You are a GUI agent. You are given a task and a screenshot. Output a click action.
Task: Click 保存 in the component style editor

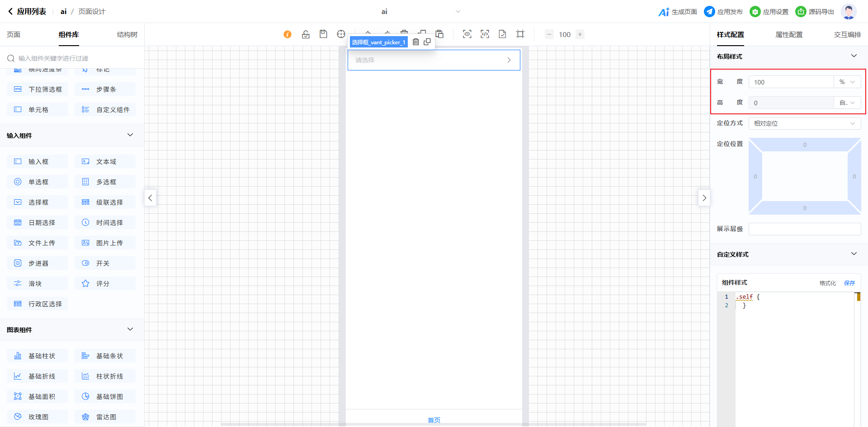click(849, 283)
